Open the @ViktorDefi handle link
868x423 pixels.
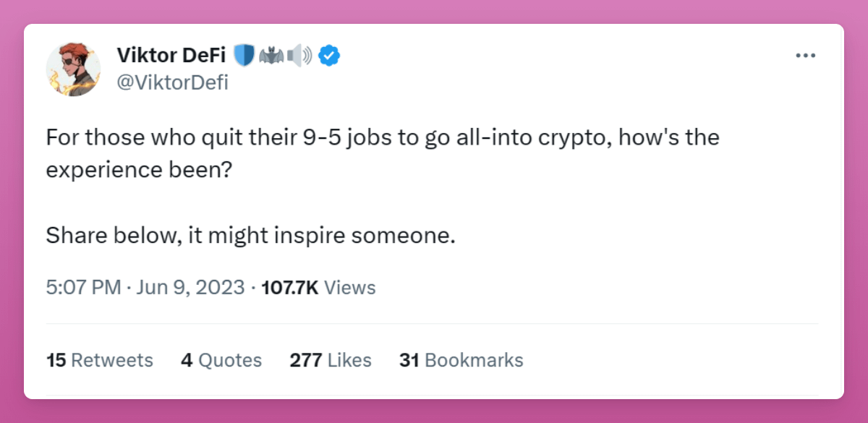172,82
